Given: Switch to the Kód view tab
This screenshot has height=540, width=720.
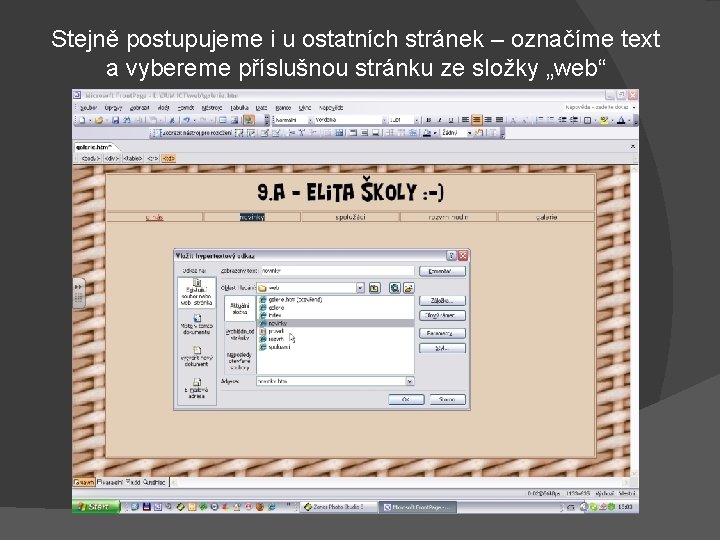Looking at the screenshot, I should [133, 482].
